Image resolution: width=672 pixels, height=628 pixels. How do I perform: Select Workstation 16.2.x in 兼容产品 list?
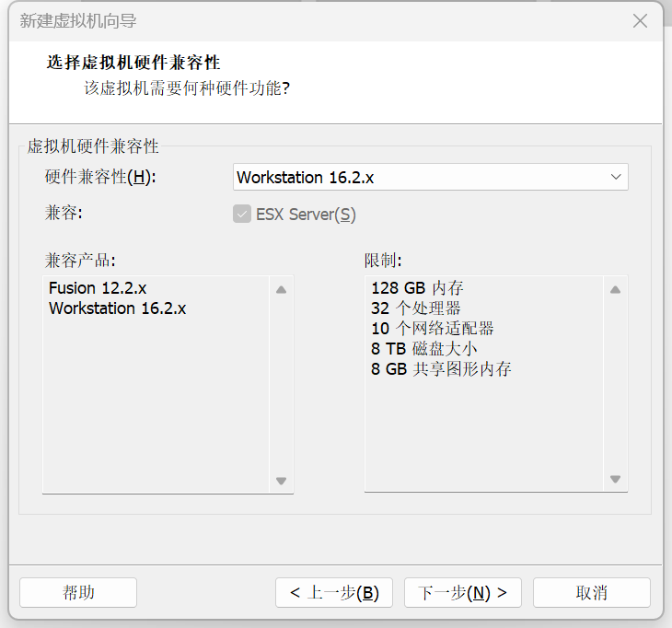[x=118, y=308]
